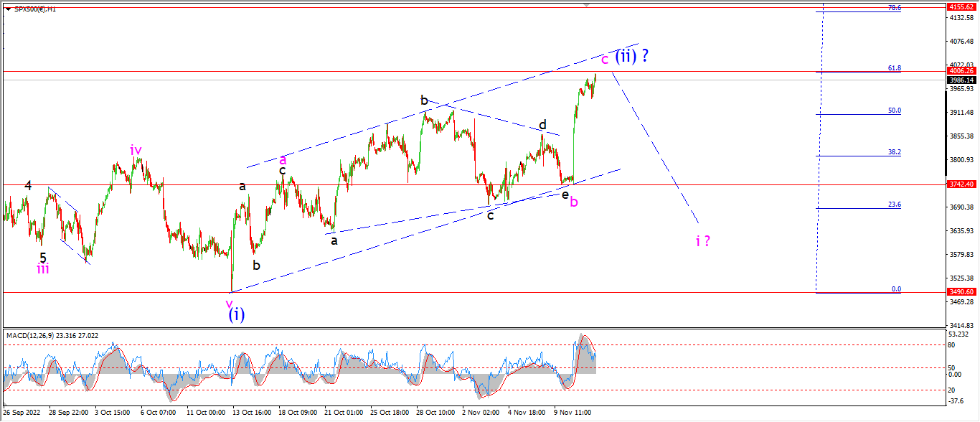The image size is (980, 422).
Task: Click the 18 Oct 09:00 time label
Action: tap(297, 413)
